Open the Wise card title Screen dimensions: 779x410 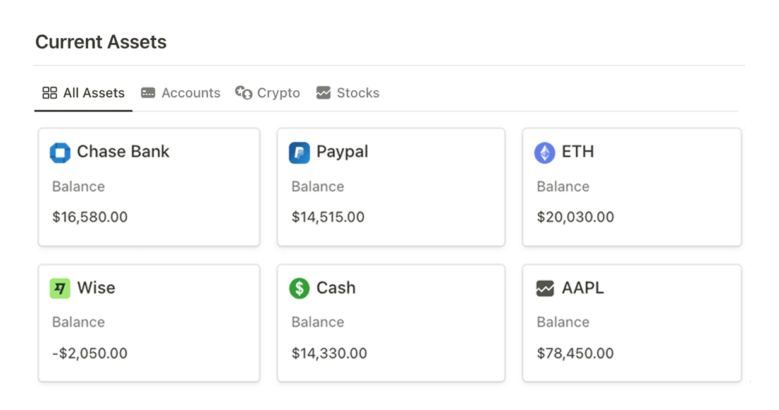point(96,288)
